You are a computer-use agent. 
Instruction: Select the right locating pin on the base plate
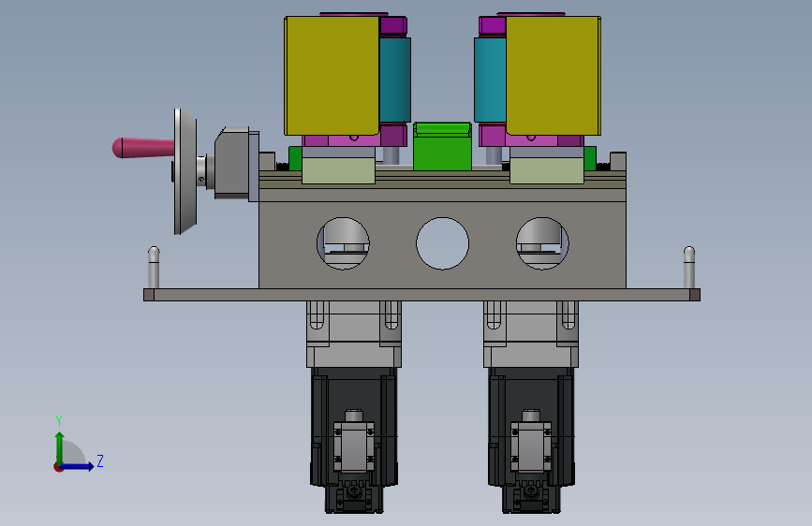point(688,268)
